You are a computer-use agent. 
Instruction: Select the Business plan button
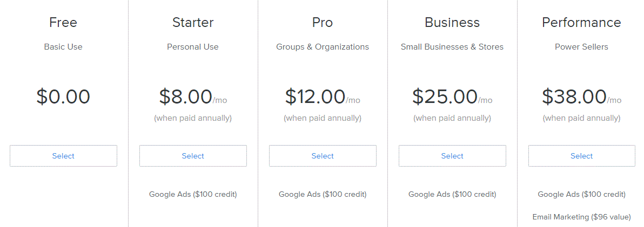pyautogui.click(x=452, y=156)
